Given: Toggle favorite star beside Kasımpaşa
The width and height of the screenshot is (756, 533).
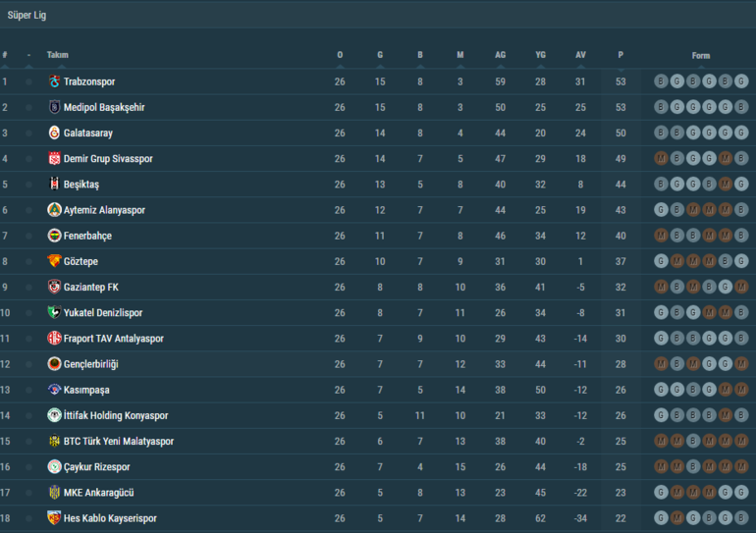Looking at the screenshot, I should (x=28, y=390).
